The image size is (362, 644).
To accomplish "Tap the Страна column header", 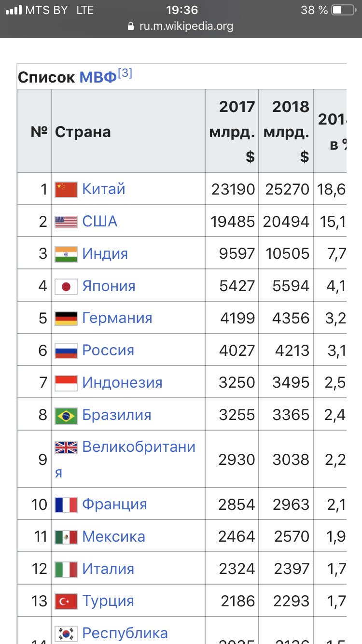I will pyautogui.click(x=83, y=132).
